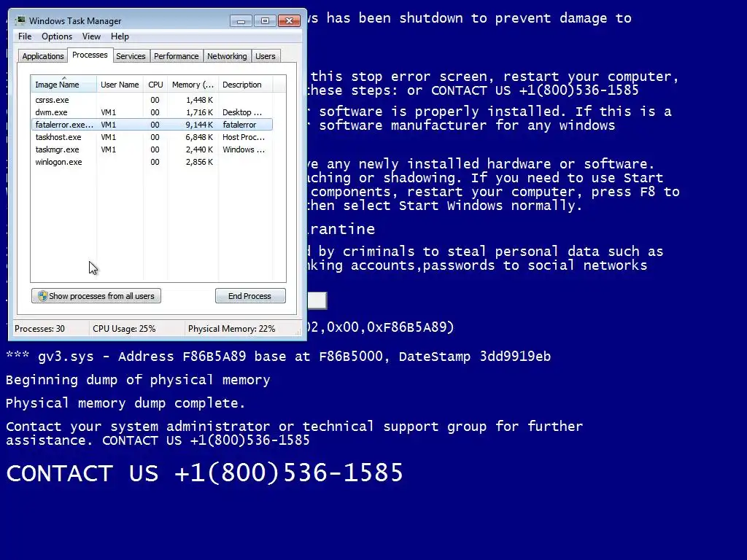Click the 'fatalerror' description cell

coord(239,125)
